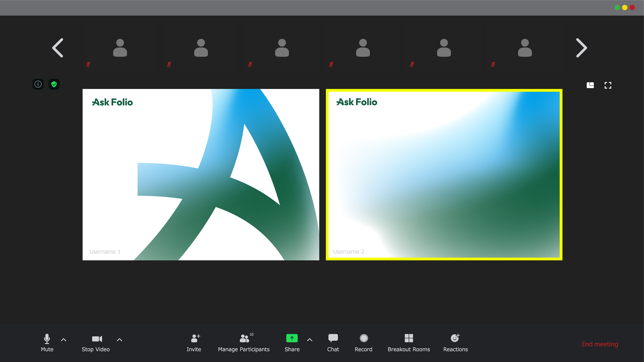The width and height of the screenshot is (644, 362).
Task: Expand audio options next to Mute
Action: coord(64,340)
